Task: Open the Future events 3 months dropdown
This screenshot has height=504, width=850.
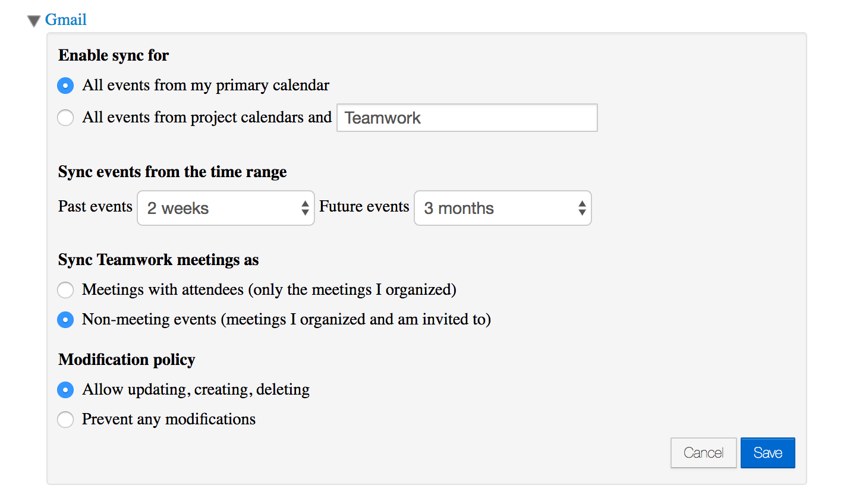Action: (x=503, y=208)
